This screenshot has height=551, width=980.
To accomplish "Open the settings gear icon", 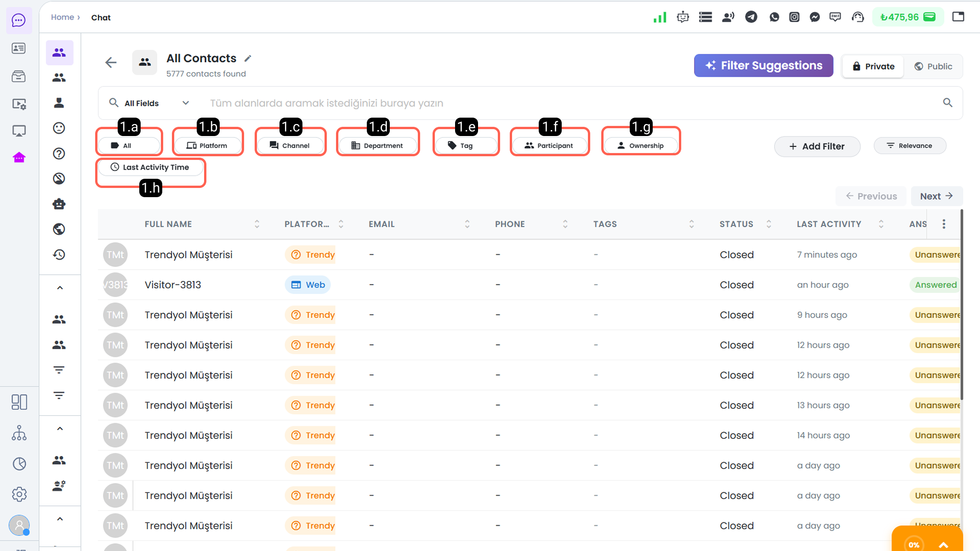I will coord(19,494).
